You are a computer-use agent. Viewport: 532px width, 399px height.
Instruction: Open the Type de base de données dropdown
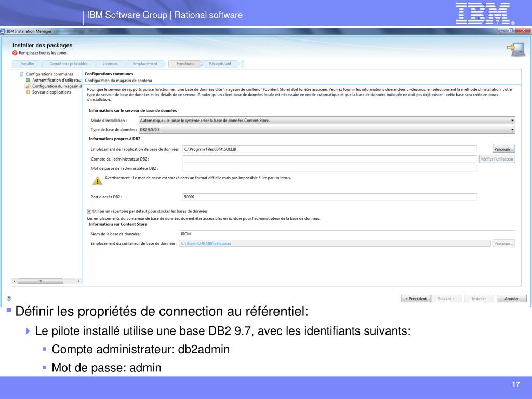point(327,129)
